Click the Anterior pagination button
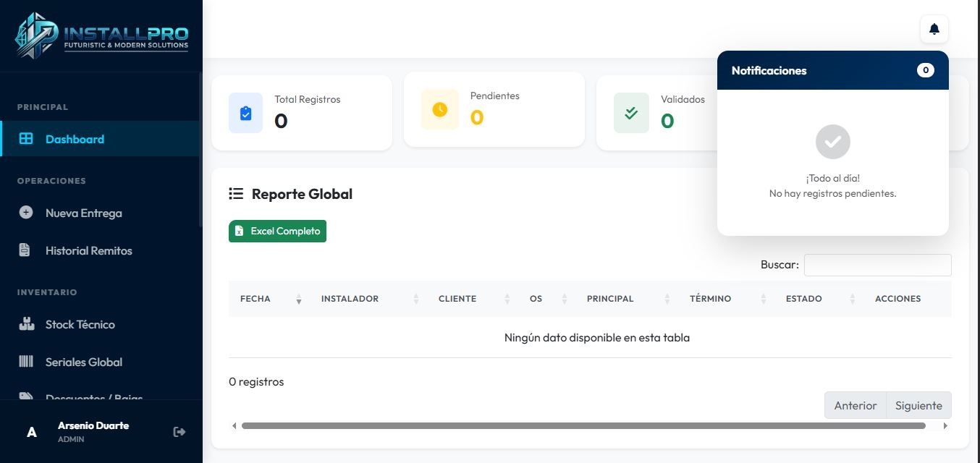980x463 pixels. (855, 405)
